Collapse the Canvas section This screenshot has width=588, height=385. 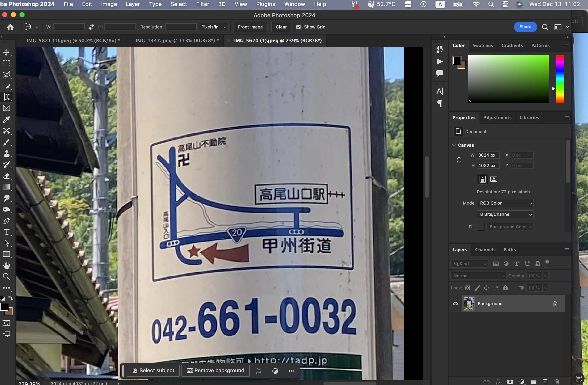454,145
